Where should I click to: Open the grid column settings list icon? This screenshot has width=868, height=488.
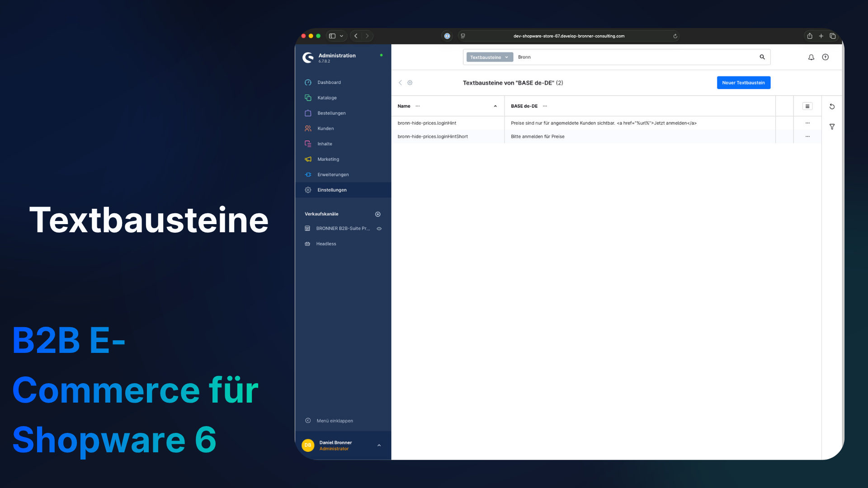[x=807, y=106]
